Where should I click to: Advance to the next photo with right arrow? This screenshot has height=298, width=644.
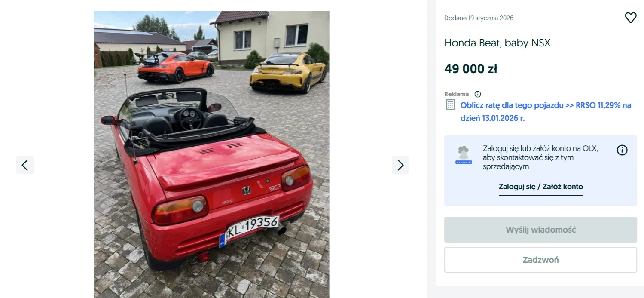click(x=400, y=165)
